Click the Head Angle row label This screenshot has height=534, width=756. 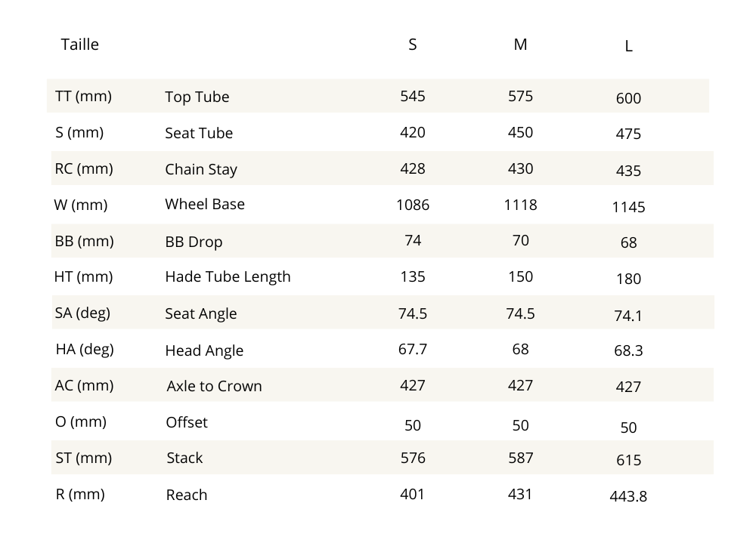[204, 350]
